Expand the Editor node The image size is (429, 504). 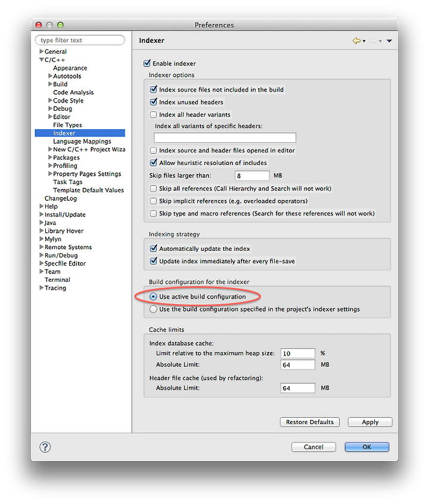click(50, 117)
